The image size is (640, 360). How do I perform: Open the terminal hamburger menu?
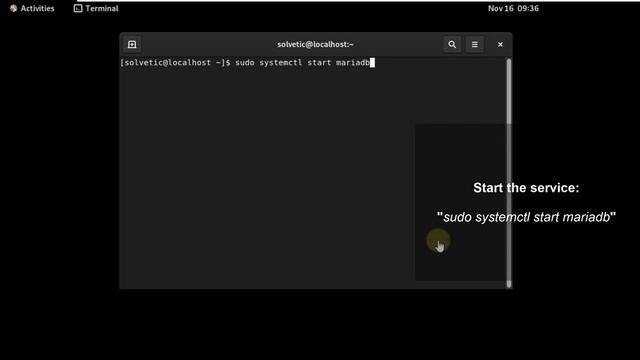tap(475, 44)
